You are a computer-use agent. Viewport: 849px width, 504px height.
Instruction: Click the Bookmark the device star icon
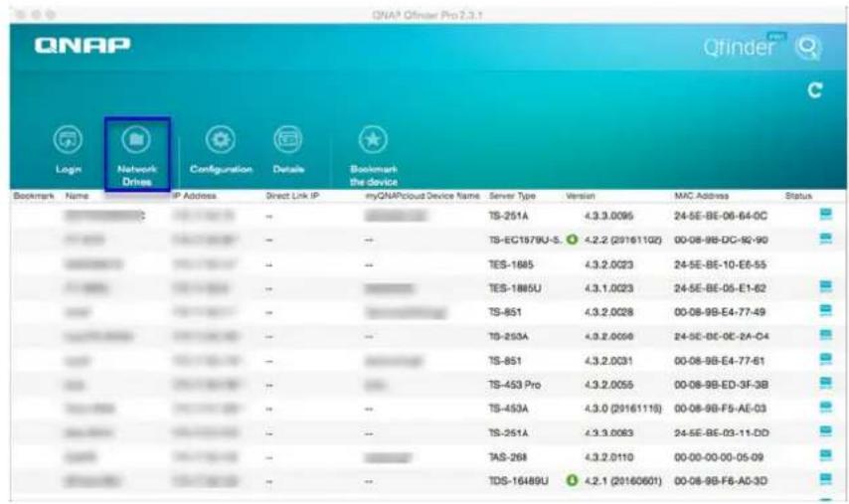373,139
